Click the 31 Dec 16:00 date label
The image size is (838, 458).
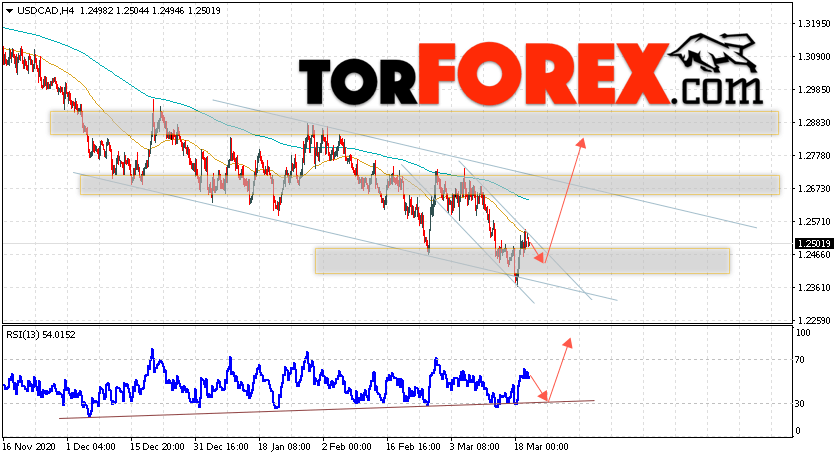tap(222, 447)
